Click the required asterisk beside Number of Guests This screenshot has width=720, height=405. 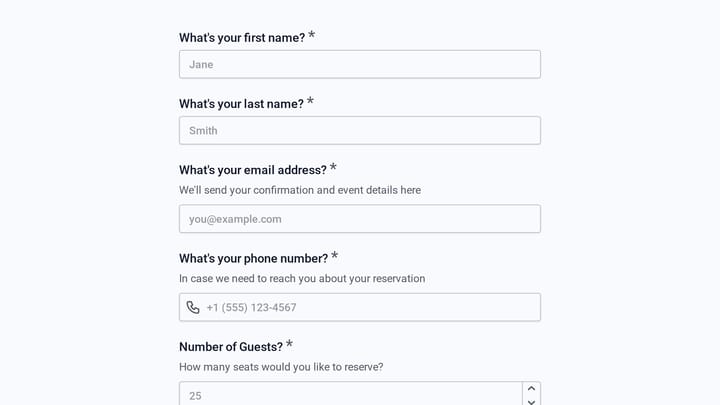(x=289, y=344)
